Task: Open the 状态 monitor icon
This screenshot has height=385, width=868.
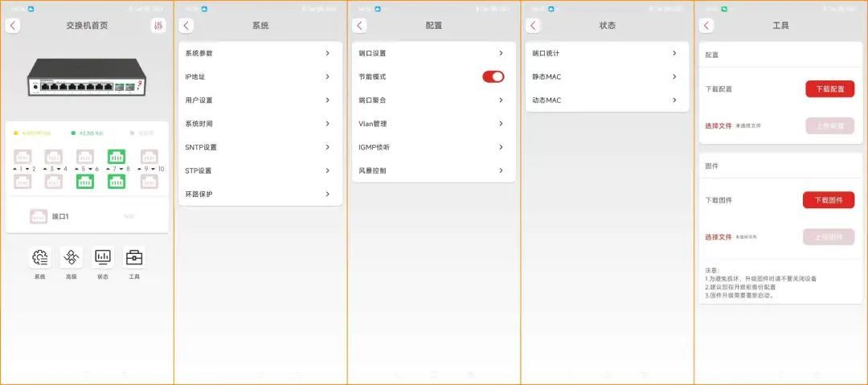Action: (x=102, y=257)
